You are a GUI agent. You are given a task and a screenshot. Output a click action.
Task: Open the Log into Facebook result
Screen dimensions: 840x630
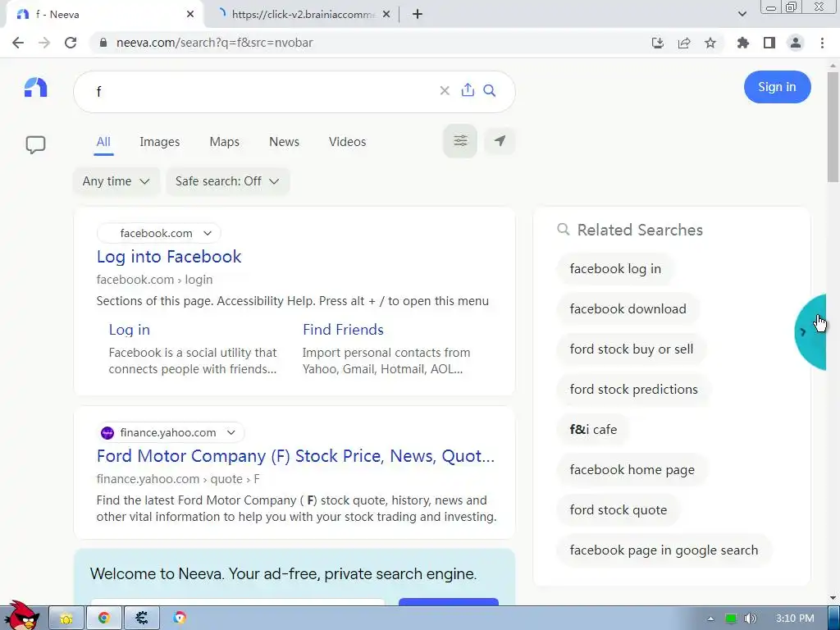click(x=169, y=257)
